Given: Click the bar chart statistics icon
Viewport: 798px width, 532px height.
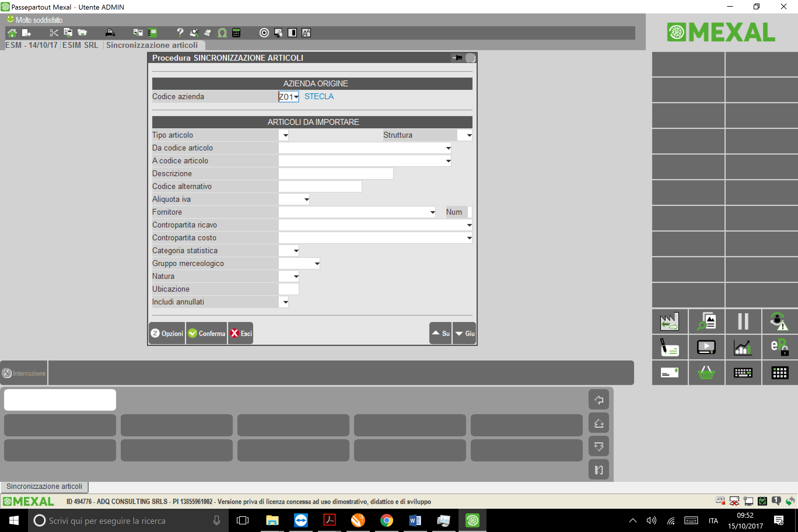Looking at the screenshot, I should coord(742,347).
